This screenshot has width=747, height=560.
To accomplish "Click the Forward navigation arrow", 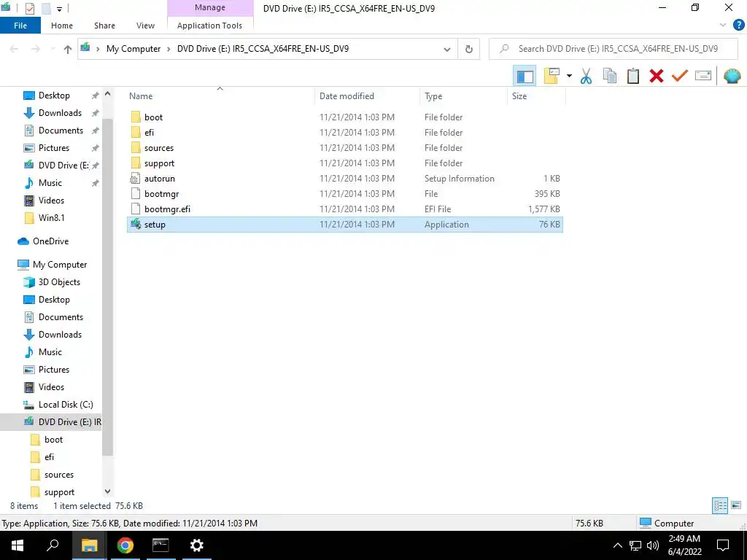I will point(36,49).
